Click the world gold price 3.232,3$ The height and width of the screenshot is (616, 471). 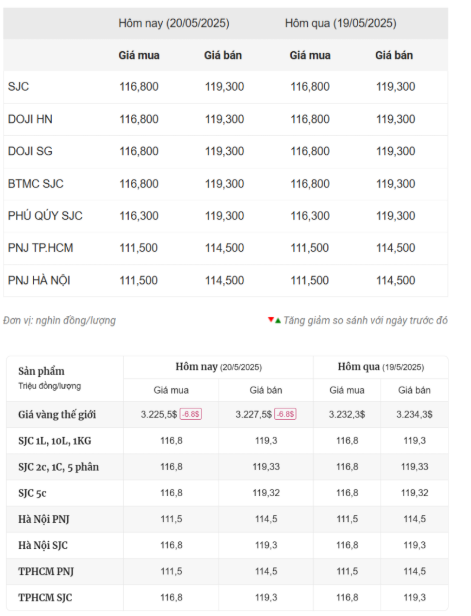point(347,414)
